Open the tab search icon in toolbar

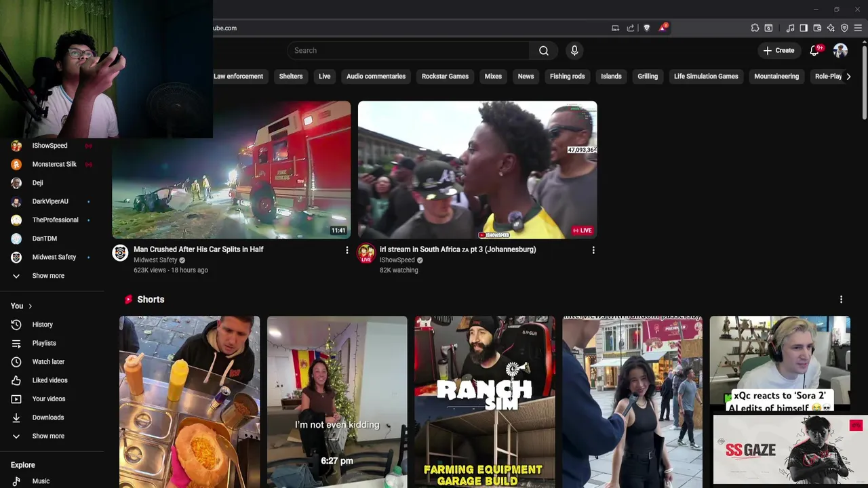tap(768, 28)
